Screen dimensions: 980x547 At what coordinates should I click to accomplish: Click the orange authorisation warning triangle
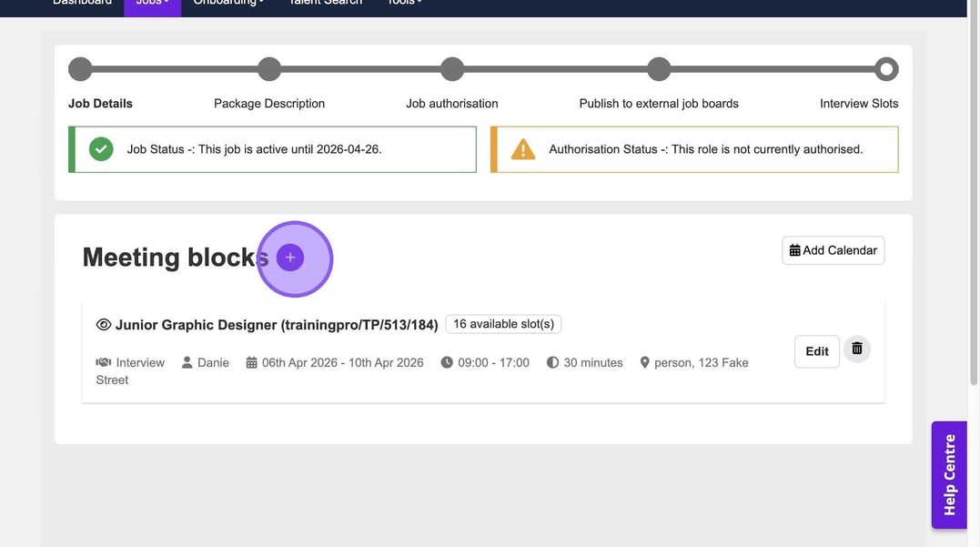pos(523,149)
